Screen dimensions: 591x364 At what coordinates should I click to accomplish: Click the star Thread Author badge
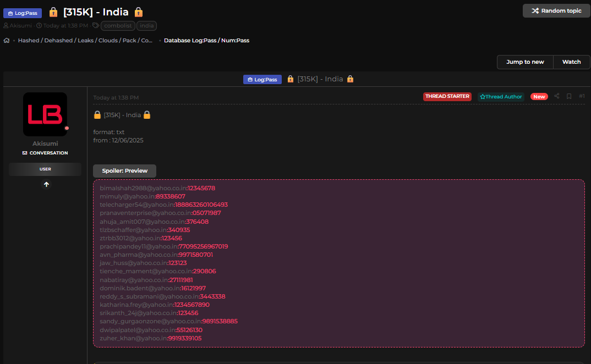(501, 97)
